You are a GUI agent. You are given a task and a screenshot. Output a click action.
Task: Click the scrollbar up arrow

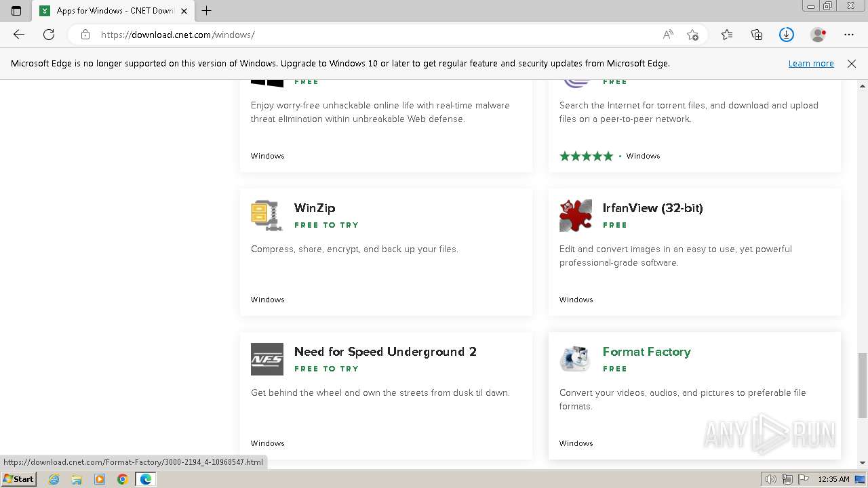click(863, 86)
